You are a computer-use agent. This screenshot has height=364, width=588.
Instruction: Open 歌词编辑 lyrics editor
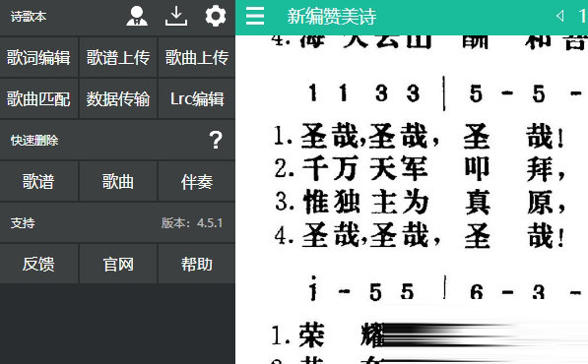coord(38,58)
